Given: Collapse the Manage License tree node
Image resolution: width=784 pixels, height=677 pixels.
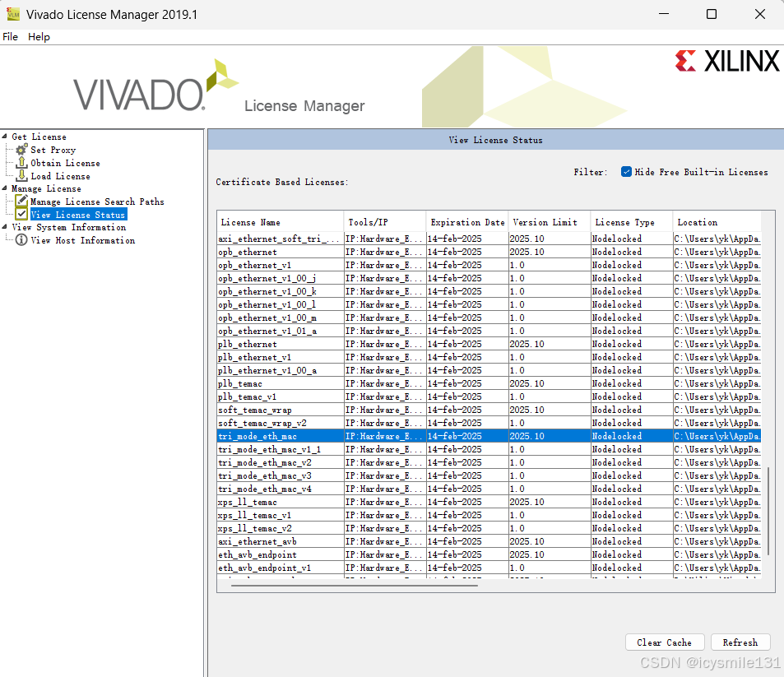Looking at the screenshot, I should 4,188.
